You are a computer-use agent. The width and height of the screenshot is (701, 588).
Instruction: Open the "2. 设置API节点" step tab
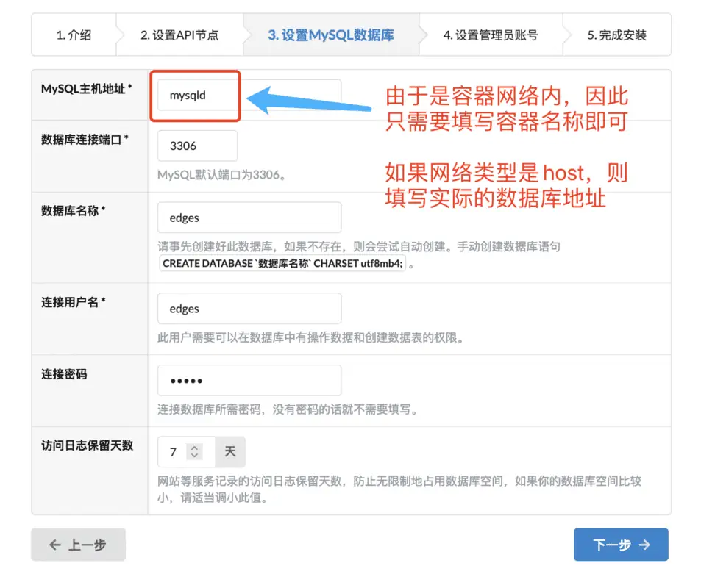click(179, 34)
